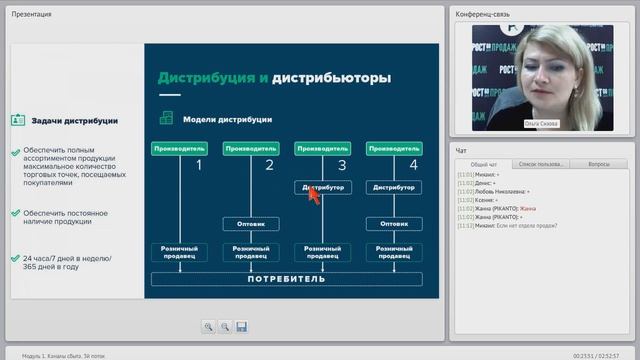
Task: Click the boxes icon beside 'Модели дистрибуции'
Action: [x=166, y=118]
